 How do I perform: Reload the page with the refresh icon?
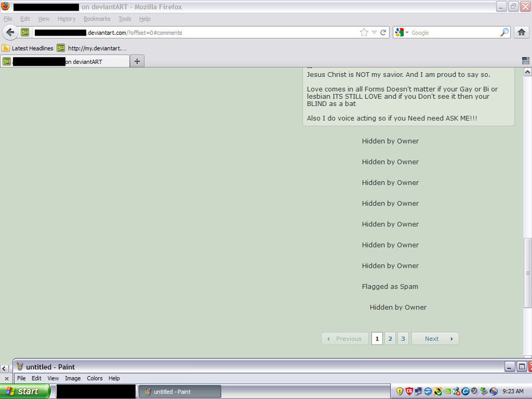[x=384, y=33]
